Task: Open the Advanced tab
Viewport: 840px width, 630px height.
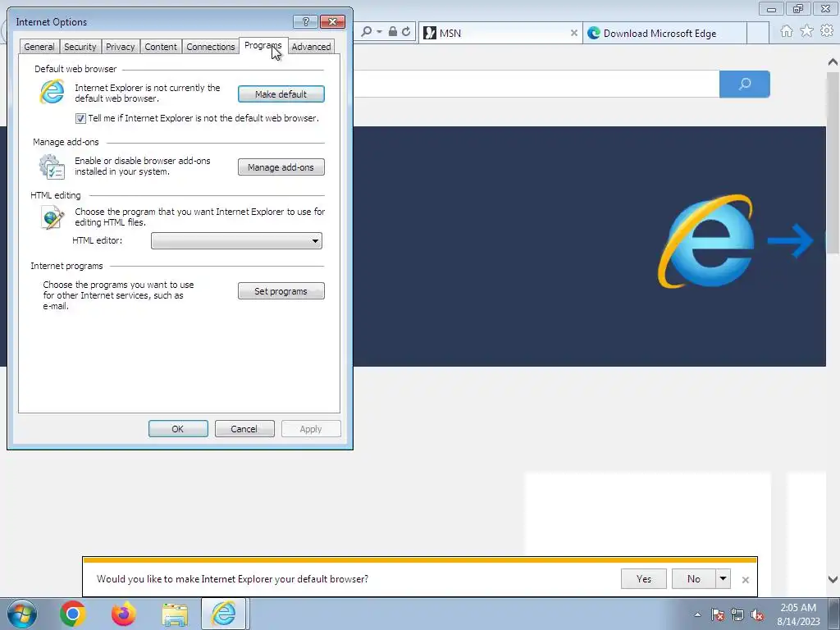Action: 311,47
